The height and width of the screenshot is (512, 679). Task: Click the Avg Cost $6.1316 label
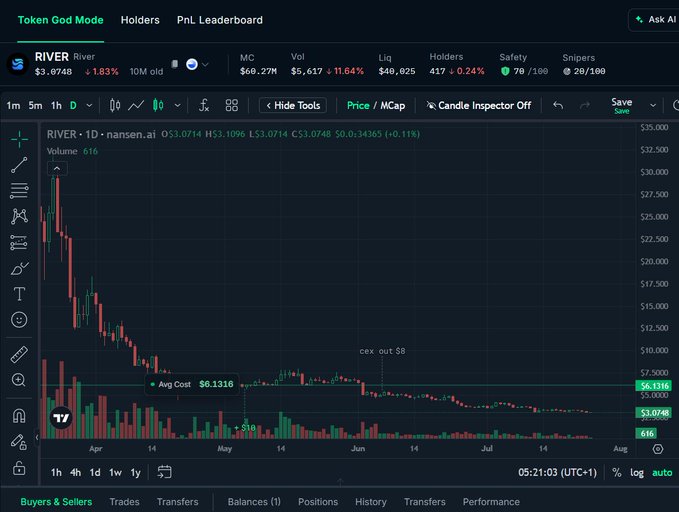191,384
